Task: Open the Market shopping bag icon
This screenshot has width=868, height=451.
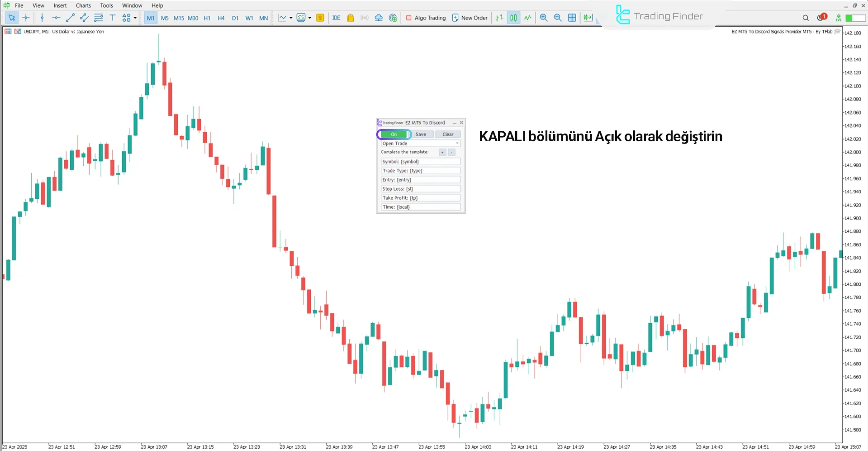Action: (x=350, y=18)
